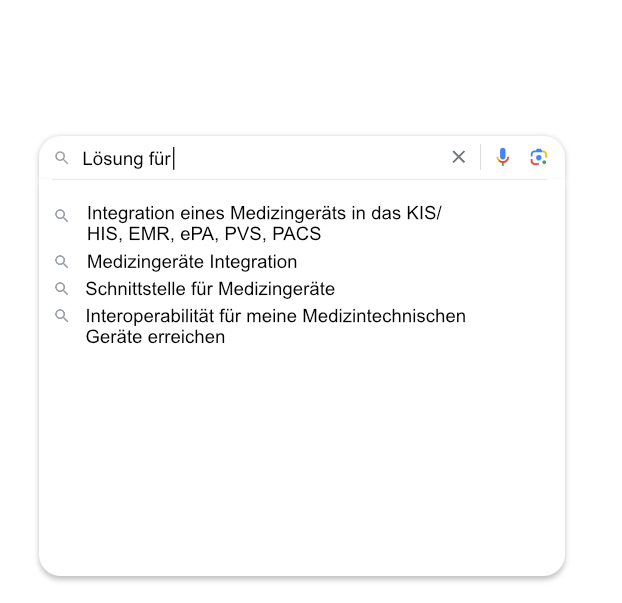This screenshot has width=622, height=603.
Task: Start voice search with the microphone icon
Action: pos(503,157)
